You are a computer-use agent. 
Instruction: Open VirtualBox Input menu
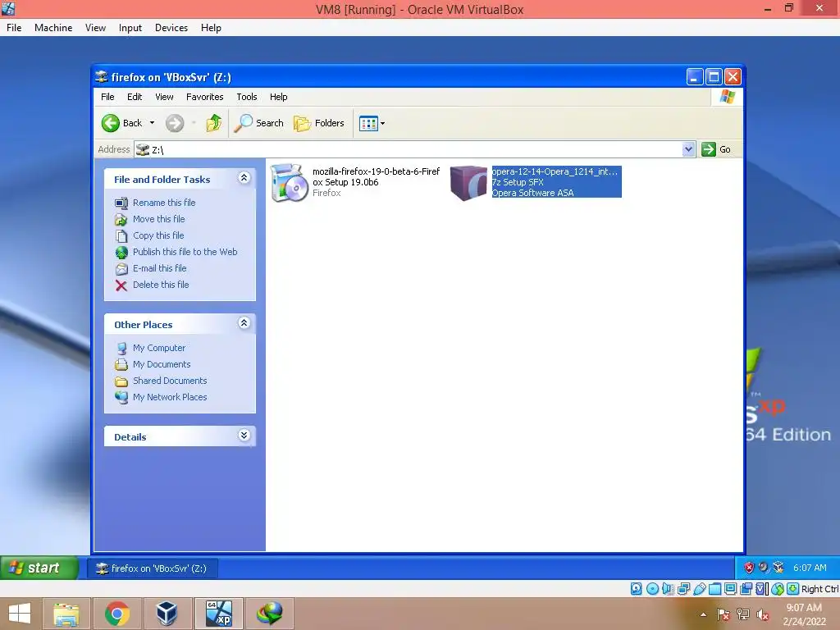click(130, 28)
